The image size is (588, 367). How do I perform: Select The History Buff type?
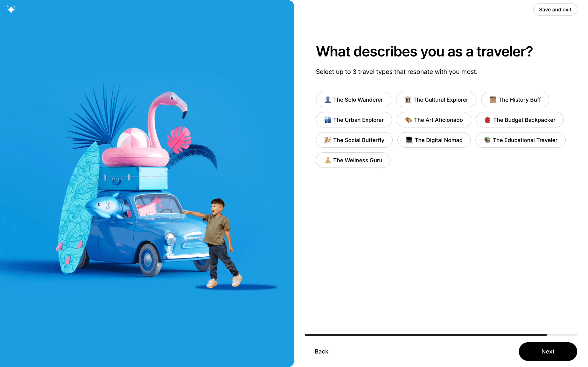pos(515,100)
